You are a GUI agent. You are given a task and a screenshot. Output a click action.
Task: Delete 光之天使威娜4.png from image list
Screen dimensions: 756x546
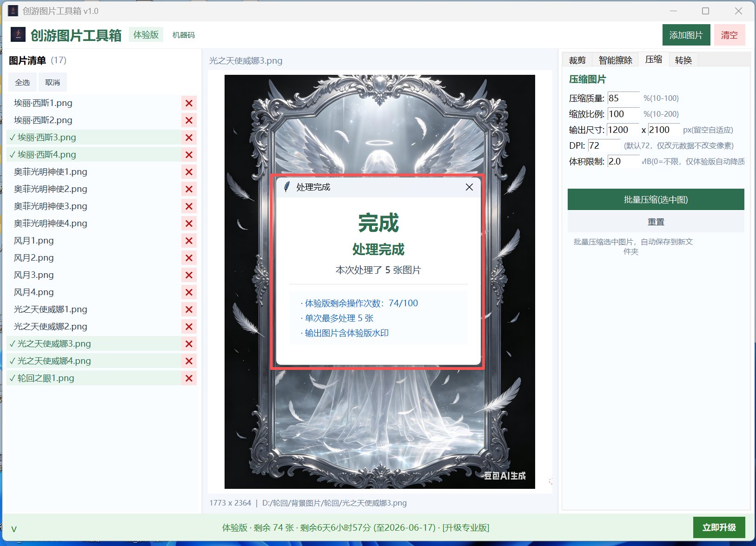point(189,361)
